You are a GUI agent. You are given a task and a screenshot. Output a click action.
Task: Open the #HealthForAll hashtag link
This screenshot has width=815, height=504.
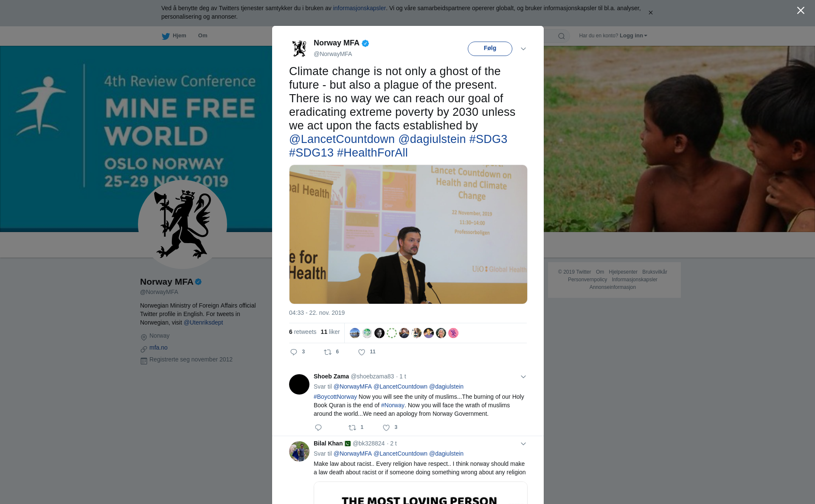[x=372, y=153]
